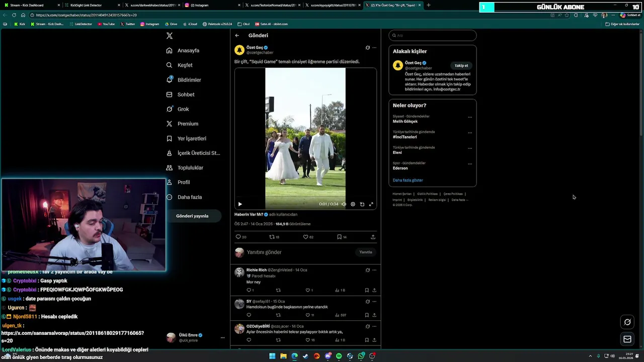Reload the page via browser refresh
This screenshot has width=644, height=362.
click(14, 15)
